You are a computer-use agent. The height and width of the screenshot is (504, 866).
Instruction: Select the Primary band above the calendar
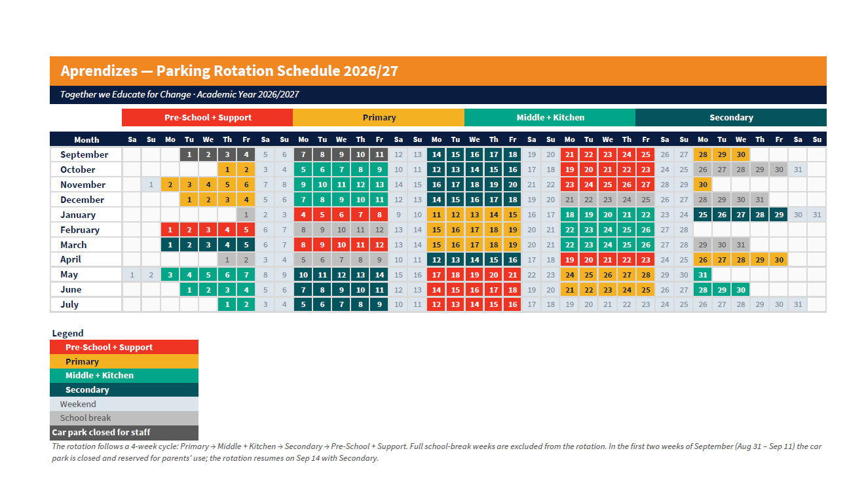coord(379,117)
